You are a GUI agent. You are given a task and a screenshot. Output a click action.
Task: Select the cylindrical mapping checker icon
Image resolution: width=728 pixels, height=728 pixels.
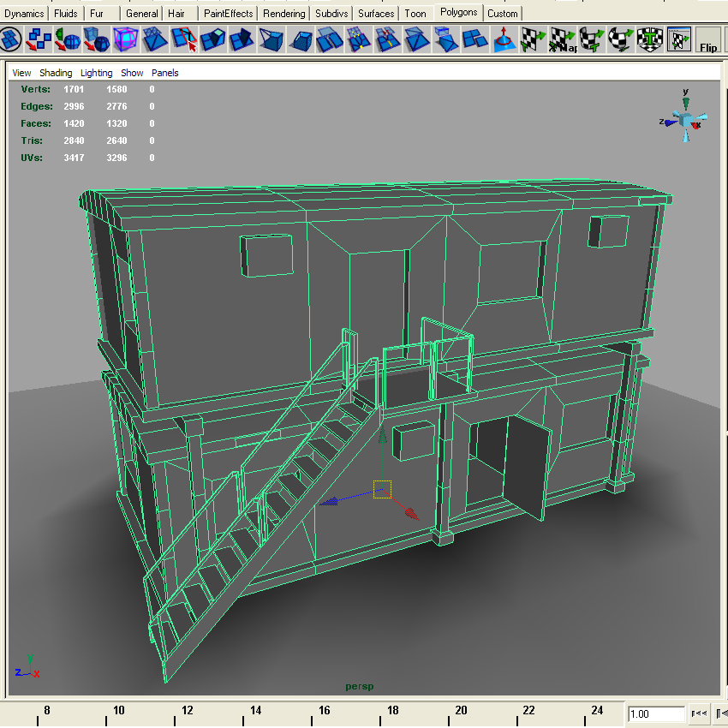coord(591,39)
